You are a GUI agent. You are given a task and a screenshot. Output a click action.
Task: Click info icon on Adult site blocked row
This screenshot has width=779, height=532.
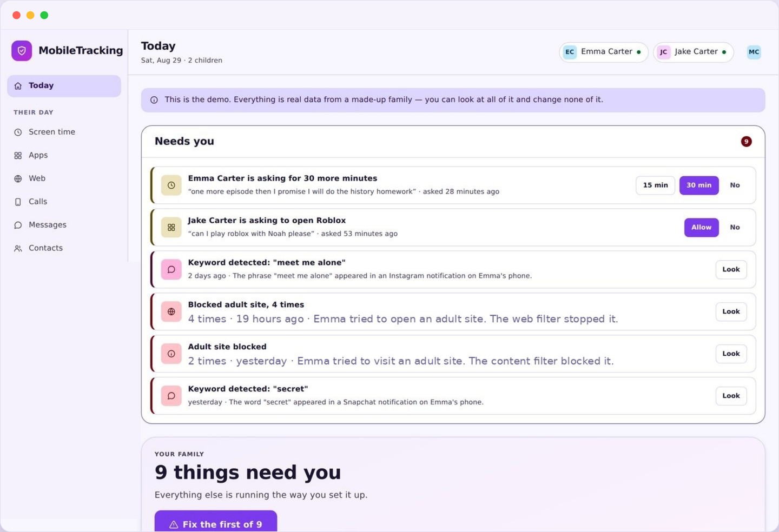tap(171, 354)
